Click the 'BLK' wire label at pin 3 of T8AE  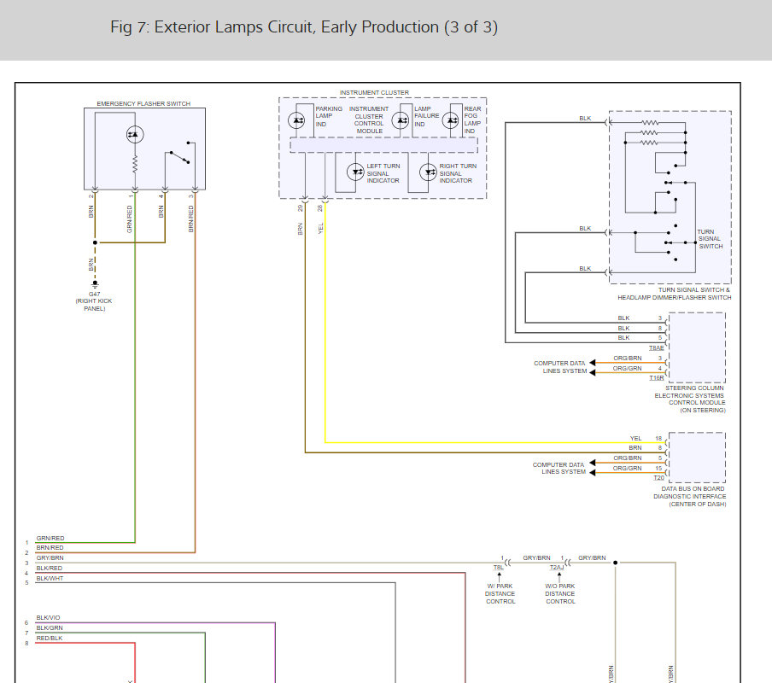623,318
